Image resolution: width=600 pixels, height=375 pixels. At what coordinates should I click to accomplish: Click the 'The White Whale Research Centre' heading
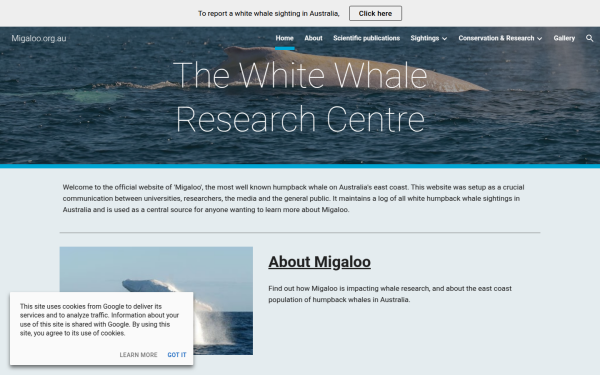(x=300, y=97)
